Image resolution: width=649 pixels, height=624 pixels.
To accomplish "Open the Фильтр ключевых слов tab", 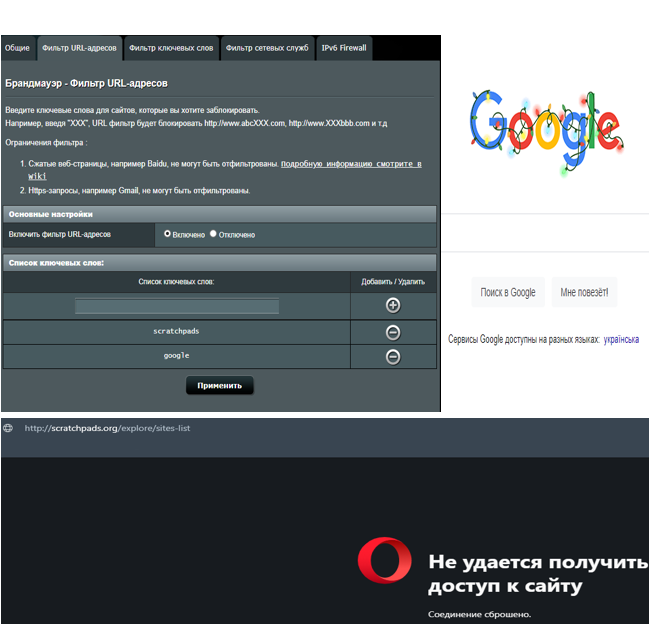I will coord(171,48).
